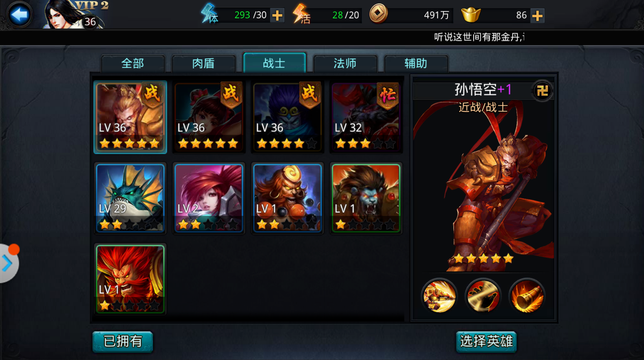
Task: Select the LV 32 hero marked 忙
Action: (x=366, y=117)
